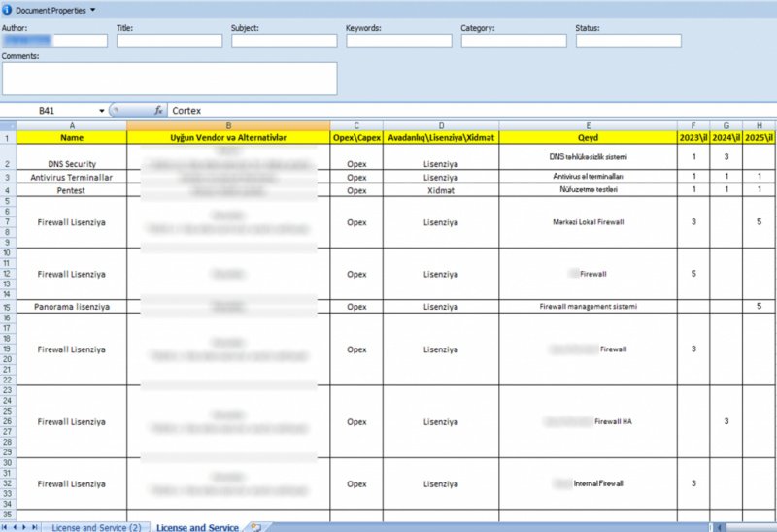Viewport: 777px width, 532px height.
Task: Click the Select All corner of grid
Action: [7, 125]
